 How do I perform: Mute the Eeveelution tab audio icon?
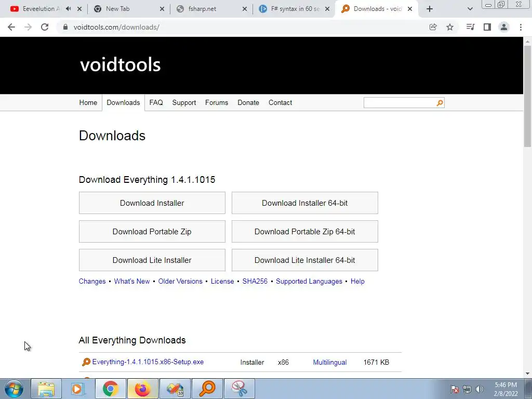pyautogui.click(x=68, y=9)
